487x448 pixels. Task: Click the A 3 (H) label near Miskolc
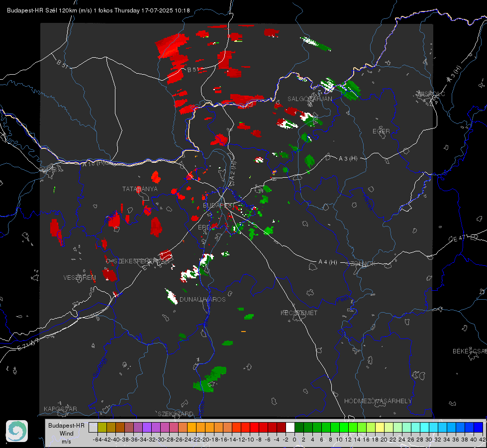pyautogui.click(x=454, y=75)
